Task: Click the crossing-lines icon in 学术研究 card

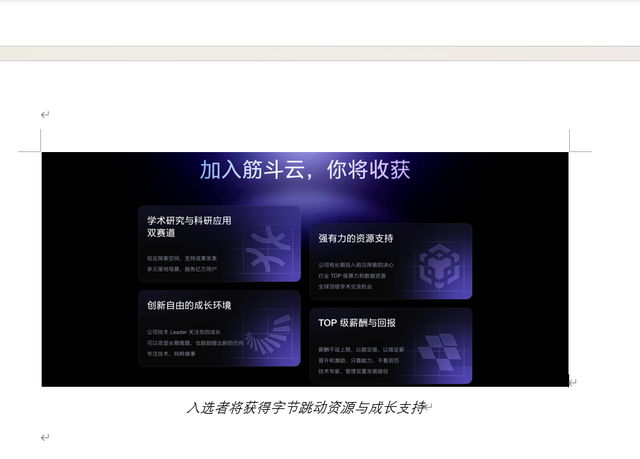Action: click(x=269, y=249)
